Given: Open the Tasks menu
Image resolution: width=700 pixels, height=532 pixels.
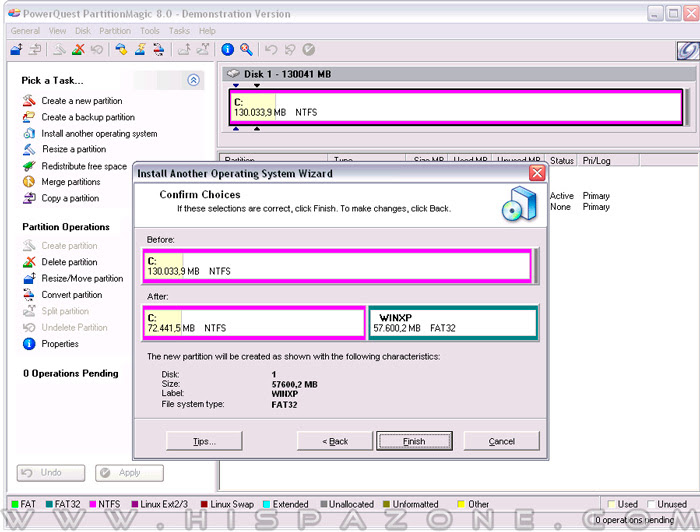Looking at the screenshot, I should click(179, 31).
